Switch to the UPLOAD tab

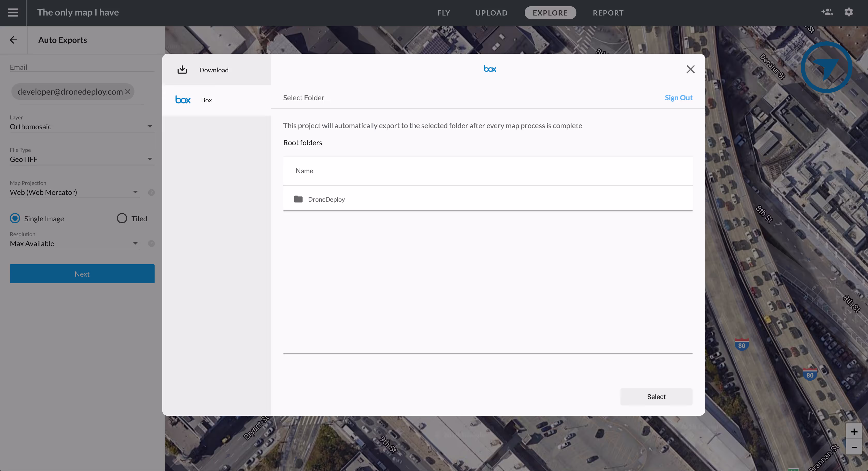pos(491,13)
